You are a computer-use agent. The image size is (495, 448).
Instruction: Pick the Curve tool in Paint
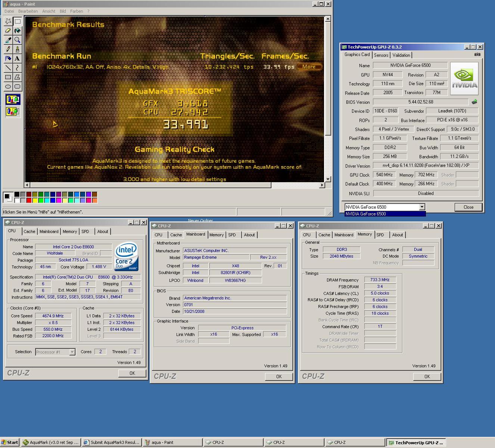coord(18,68)
